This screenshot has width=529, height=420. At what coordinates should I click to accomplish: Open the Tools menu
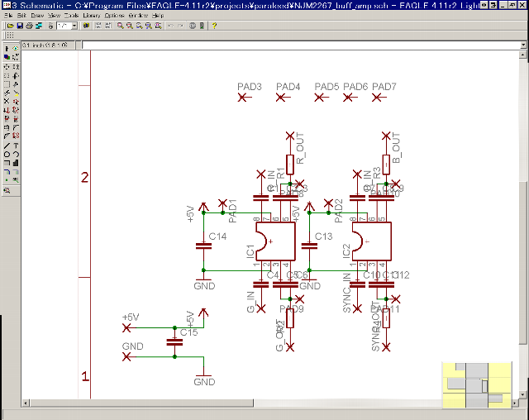[71, 16]
